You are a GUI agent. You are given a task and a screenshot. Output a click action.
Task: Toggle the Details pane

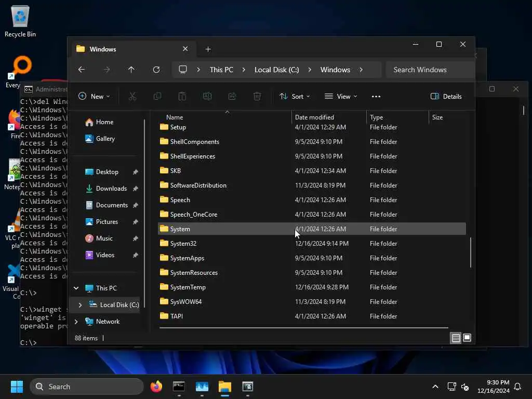click(x=446, y=96)
